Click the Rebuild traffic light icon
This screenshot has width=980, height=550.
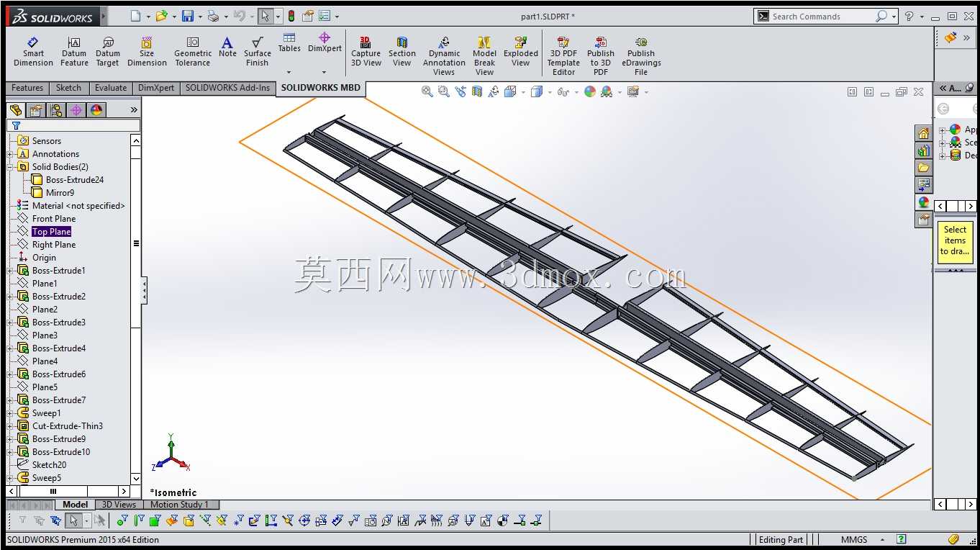click(x=291, y=16)
